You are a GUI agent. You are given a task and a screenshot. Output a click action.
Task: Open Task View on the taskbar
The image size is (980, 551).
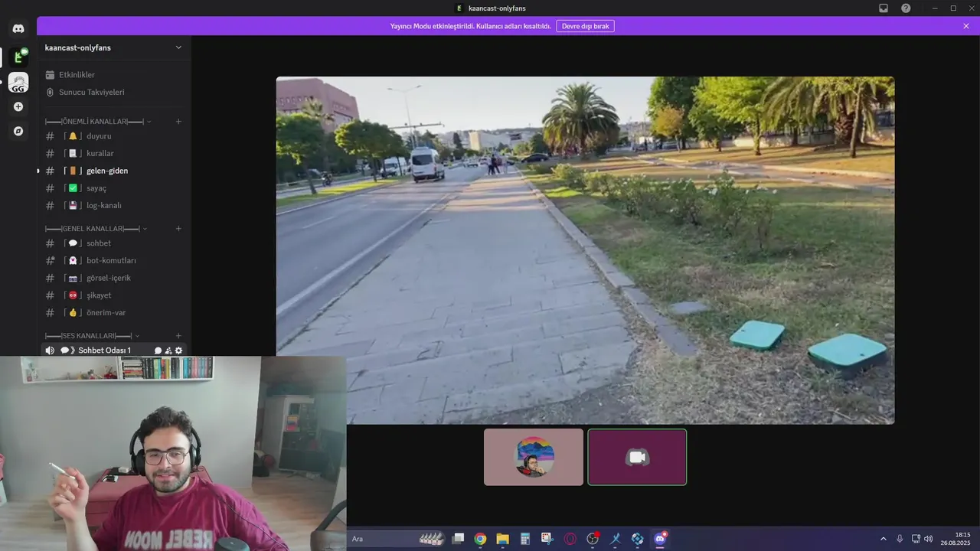458,539
